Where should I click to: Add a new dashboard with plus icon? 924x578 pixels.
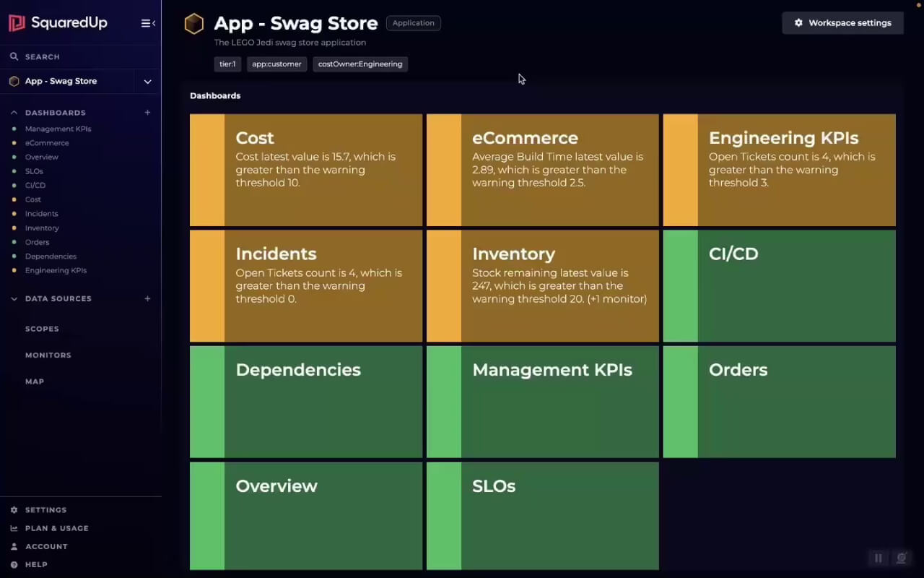[x=147, y=113]
